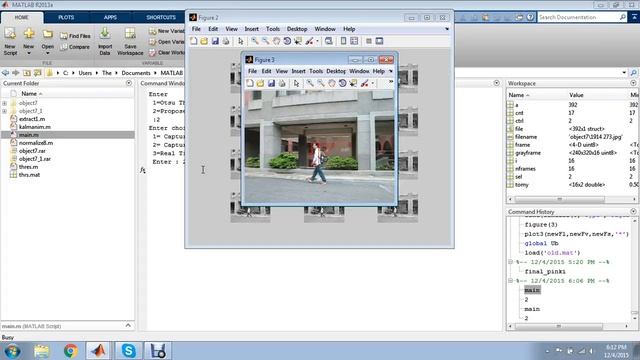Click Compare button in ribbon
This screenshot has height=360, width=640.
[x=75, y=47]
